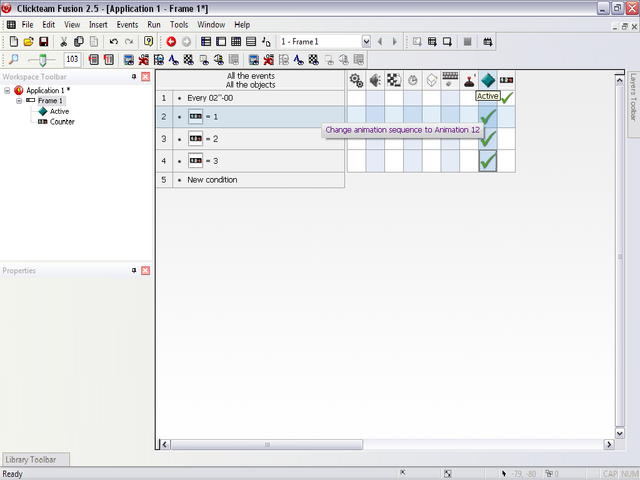Select the Mouse and keyboard column header
Image resolution: width=640 pixels, height=480 pixels.
(x=450, y=80)
